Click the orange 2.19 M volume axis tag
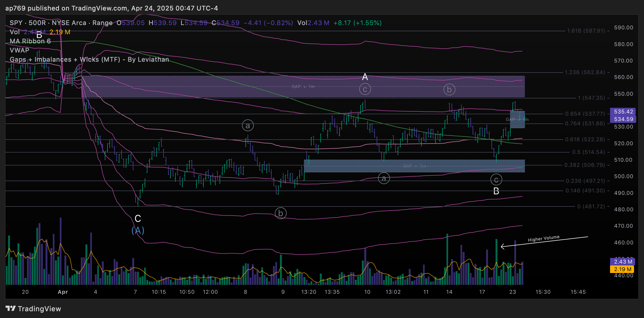644x318 pixels. click(622, 269)
